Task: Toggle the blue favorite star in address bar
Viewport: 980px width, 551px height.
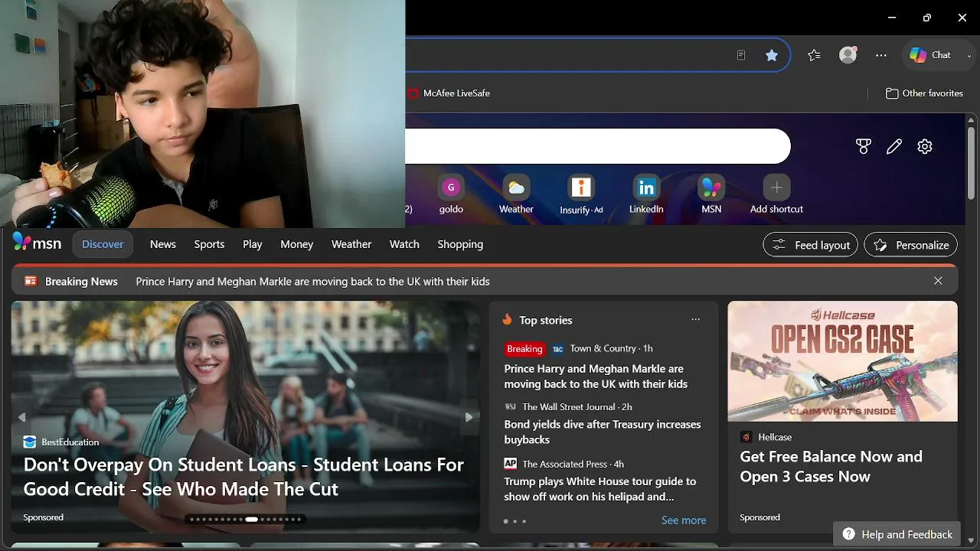Action: pos(772,55)
